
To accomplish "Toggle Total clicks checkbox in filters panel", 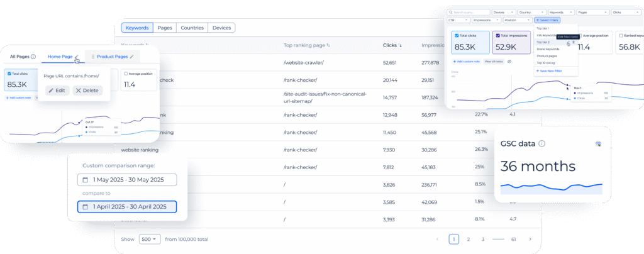I will point(457,36).
